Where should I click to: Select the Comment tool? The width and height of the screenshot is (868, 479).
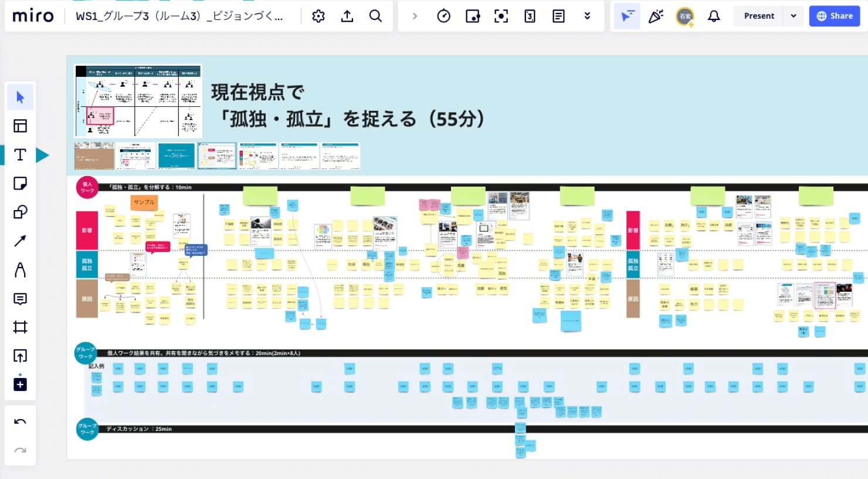coord(21,299)
